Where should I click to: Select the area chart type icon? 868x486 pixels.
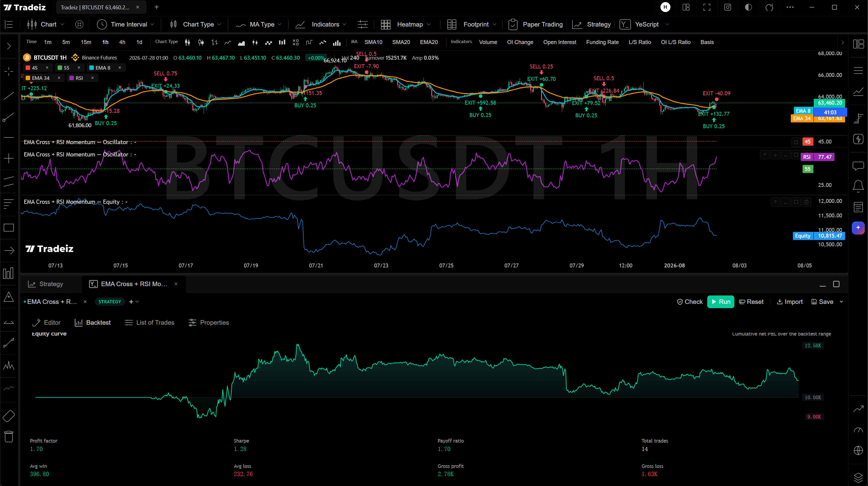(x=241, y=43)
